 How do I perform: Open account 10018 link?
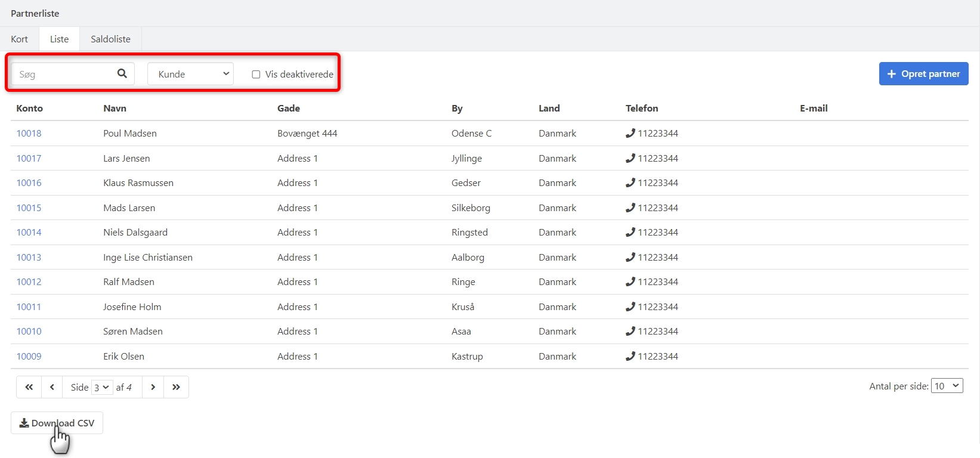pyautogui.click(x=29, y=133)
